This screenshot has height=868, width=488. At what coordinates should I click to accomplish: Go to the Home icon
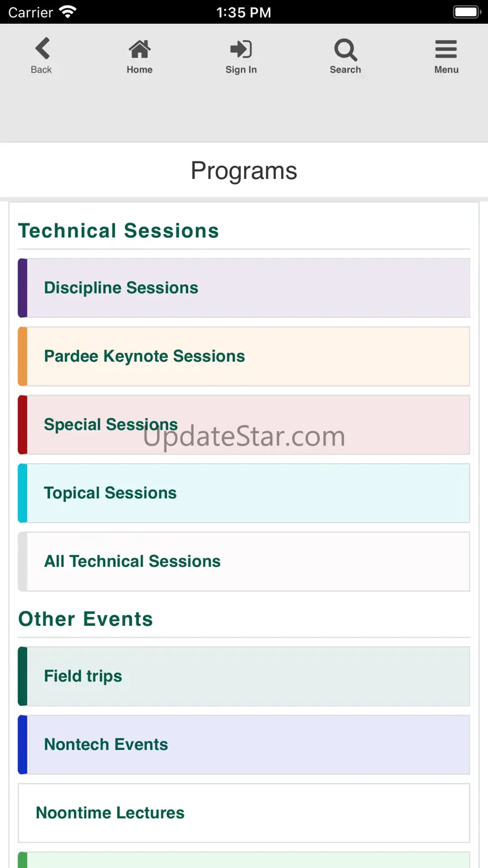pos(140,49)
